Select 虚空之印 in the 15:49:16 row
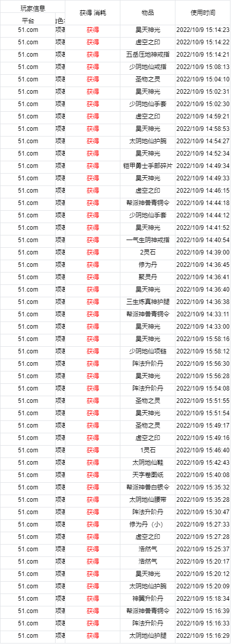Viewport: 231px width, 644px height. coord(148,438)
